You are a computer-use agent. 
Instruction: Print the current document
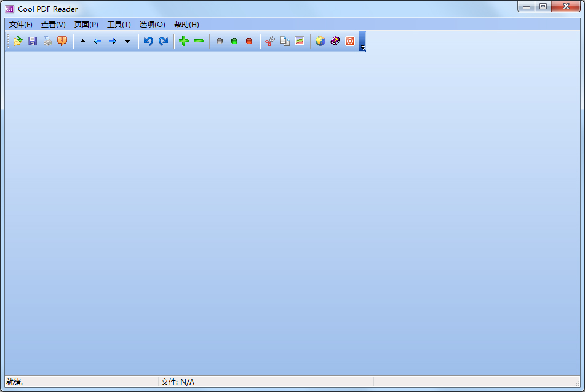point(47,41)
